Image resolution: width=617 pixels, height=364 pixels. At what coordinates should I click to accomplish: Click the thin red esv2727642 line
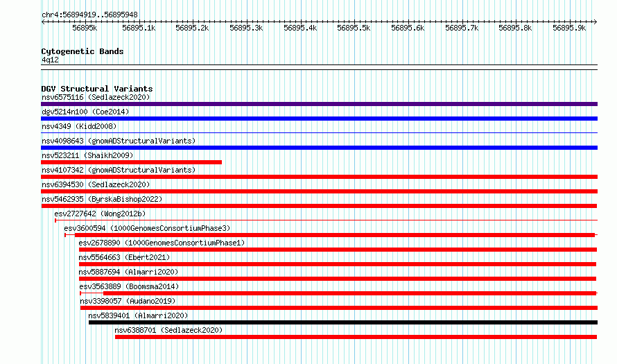327,220
